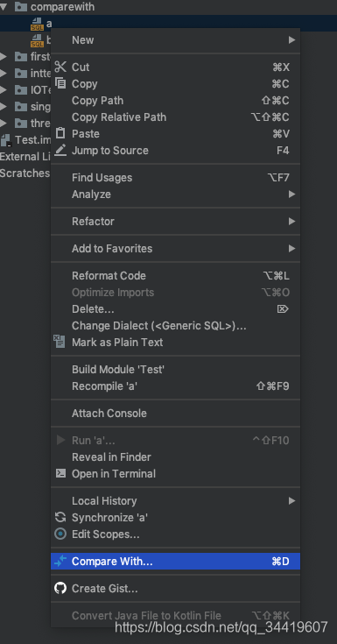Image resolution: width=337 pixels, height=644 pixels.
Task: Expand the Local History submenu arrow
Action: [291, 500]
